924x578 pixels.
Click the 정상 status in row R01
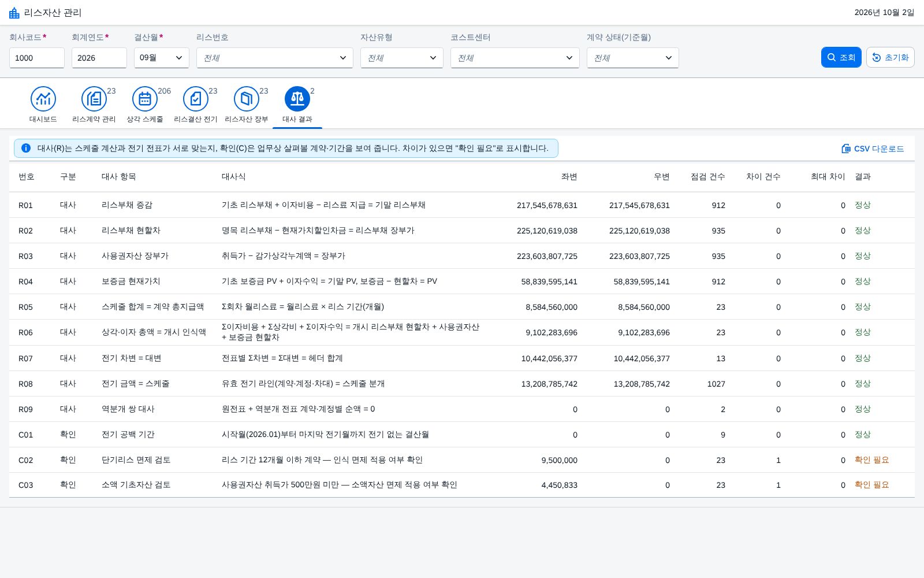pyautogui.click(x=863, y=205)
